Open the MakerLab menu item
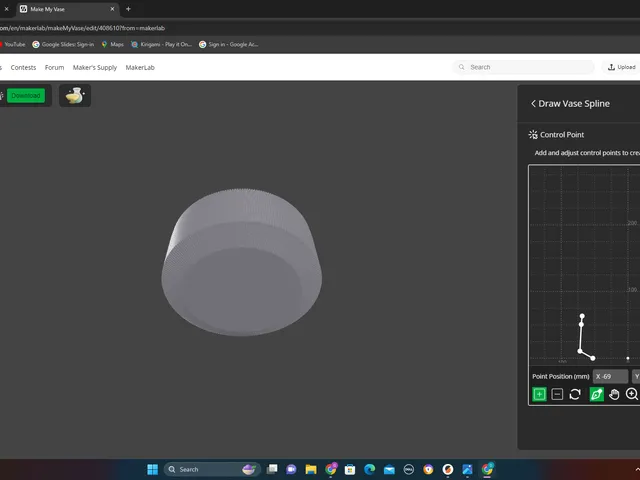 coord(140,67)
